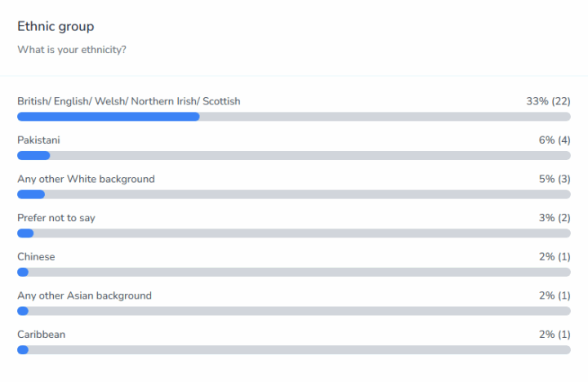Select the "What is your ethnicity?" subtitle
This screenshot has height=382, width=588.
tap(72, 50)
